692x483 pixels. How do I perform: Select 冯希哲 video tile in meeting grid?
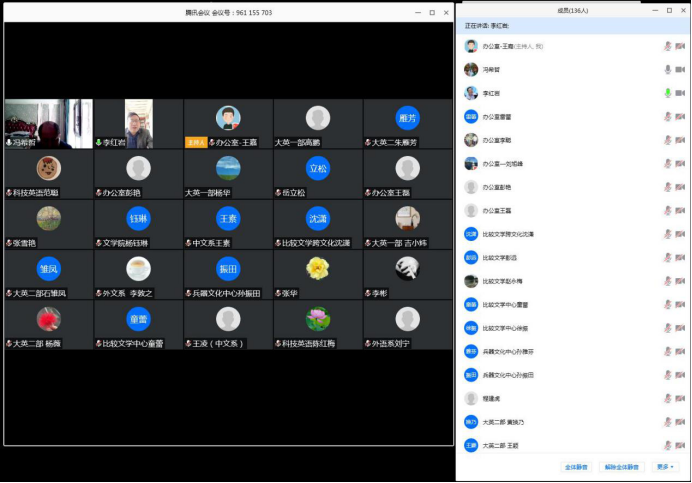pos(48,122)
